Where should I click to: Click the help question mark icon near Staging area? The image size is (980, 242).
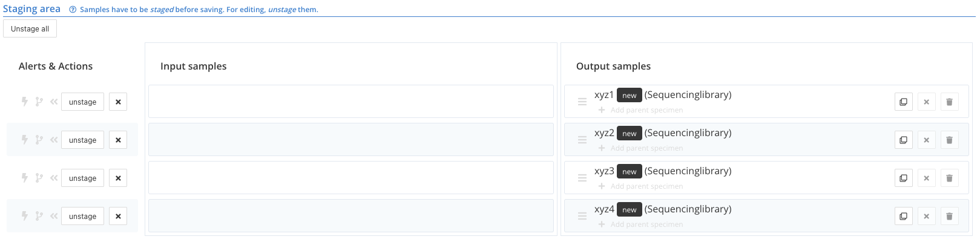click(x=73, y=10)
